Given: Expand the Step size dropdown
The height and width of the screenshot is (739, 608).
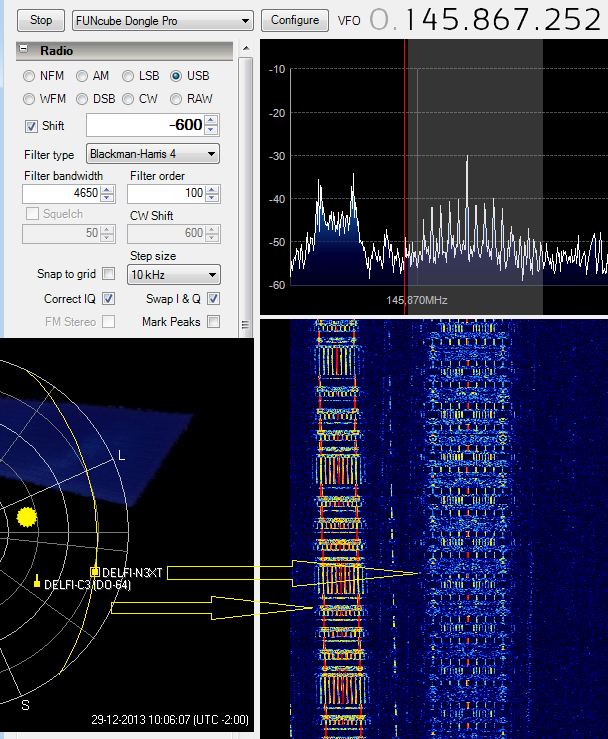Looking at the screenshot, I should coord(173,275).
